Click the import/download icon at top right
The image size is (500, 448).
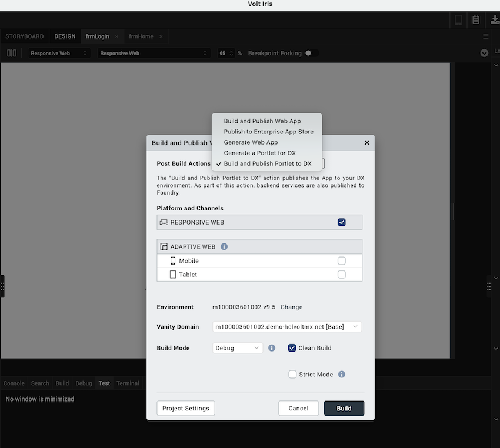pyautogui.click(x=495, y=19)
